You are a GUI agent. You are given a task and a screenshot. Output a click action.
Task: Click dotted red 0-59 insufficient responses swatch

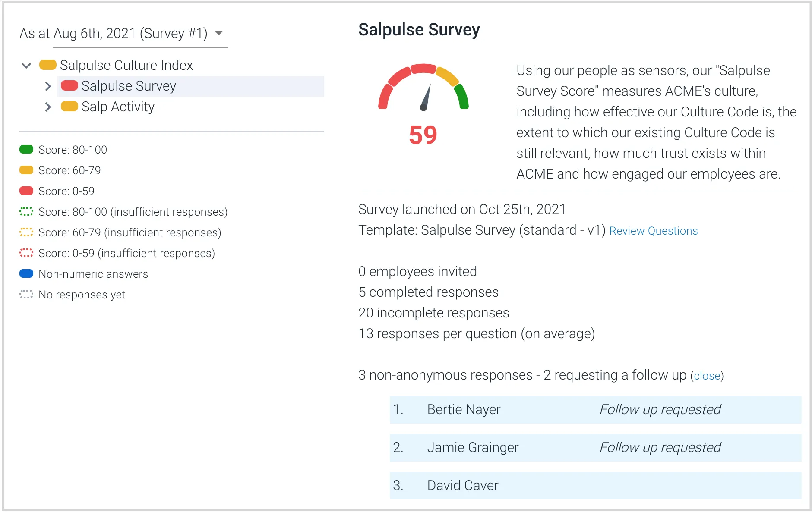(x=26, y=253)
